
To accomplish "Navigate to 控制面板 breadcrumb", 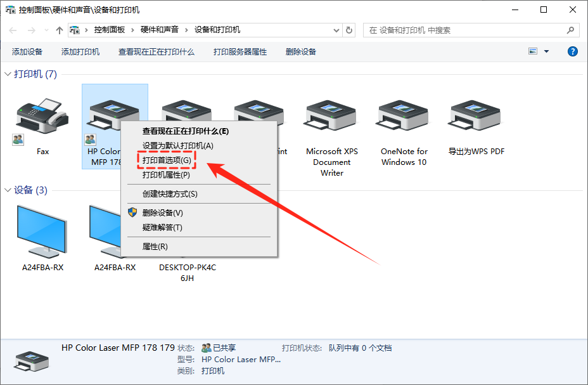I will click(109, 30).
